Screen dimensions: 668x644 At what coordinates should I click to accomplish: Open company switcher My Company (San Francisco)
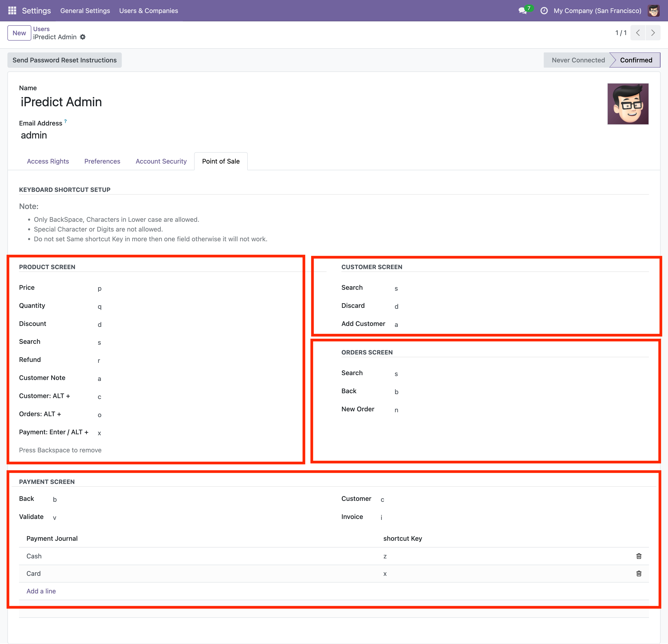(x=597, y=11)
